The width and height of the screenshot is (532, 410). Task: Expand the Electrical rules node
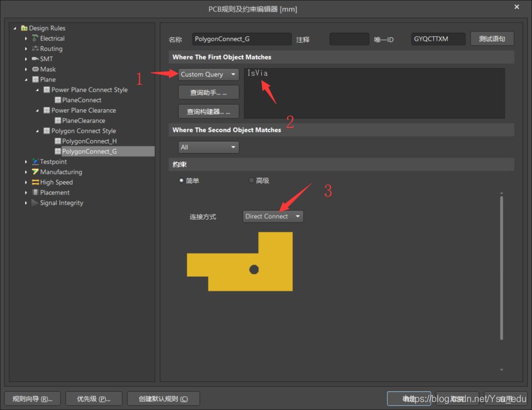tap(26, 39)
